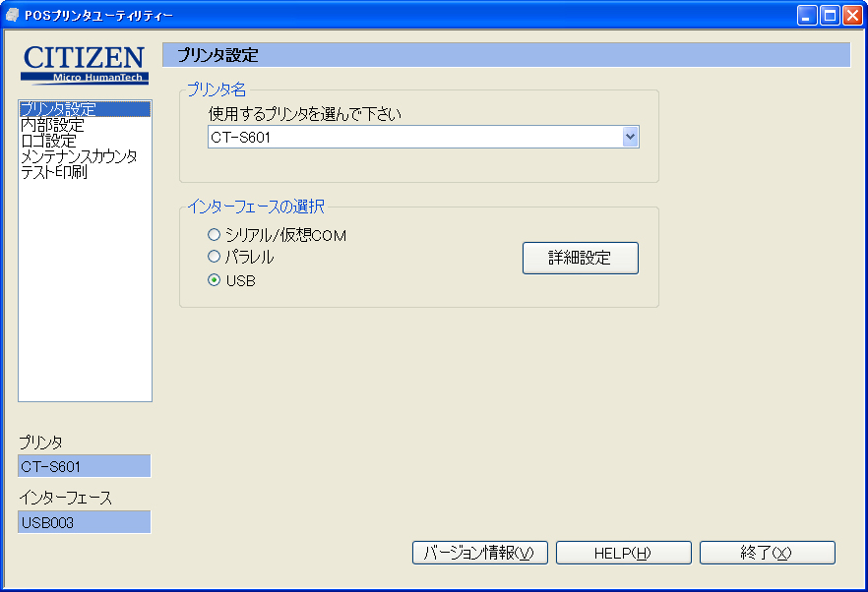This screenshot has width=868, height=592.
Task: Click 使用するプリンタを選んで下さい label
Action: click(x=304, y=114)
